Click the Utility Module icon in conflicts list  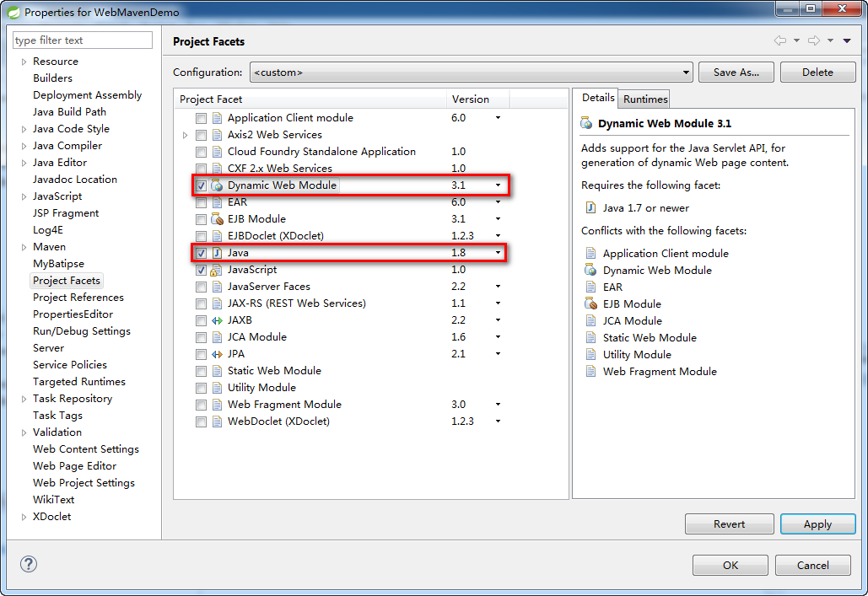pos(591,355)
